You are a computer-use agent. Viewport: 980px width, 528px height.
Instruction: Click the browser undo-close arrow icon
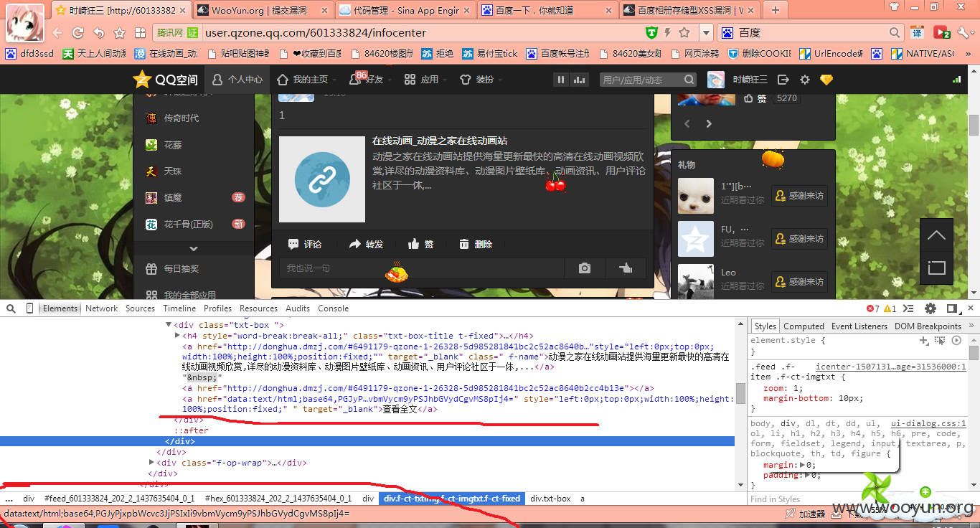pyautogui.click(x=99, y=33)
